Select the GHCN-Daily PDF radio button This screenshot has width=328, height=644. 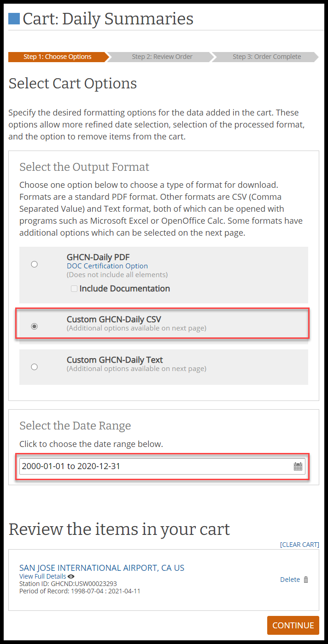[34, 264]
